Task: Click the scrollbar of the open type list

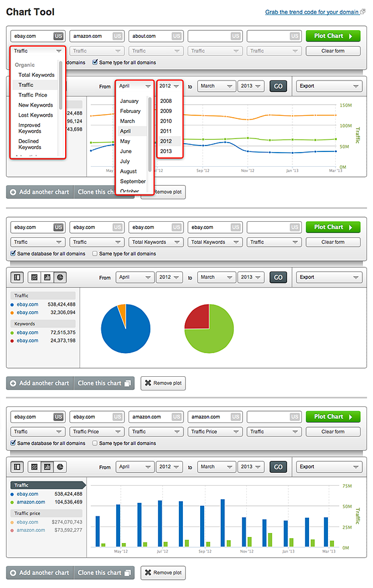Action: pos(61,86)
